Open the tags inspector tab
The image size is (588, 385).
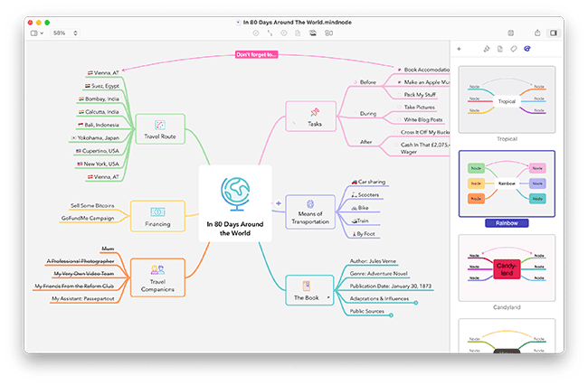pyautogui.click(x=514, y=49)
